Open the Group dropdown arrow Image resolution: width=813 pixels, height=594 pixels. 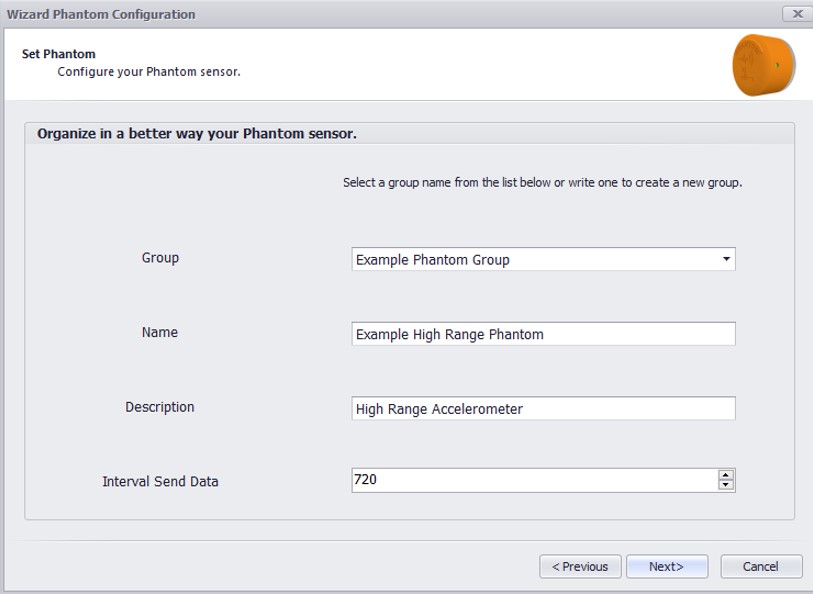point(726,259)
